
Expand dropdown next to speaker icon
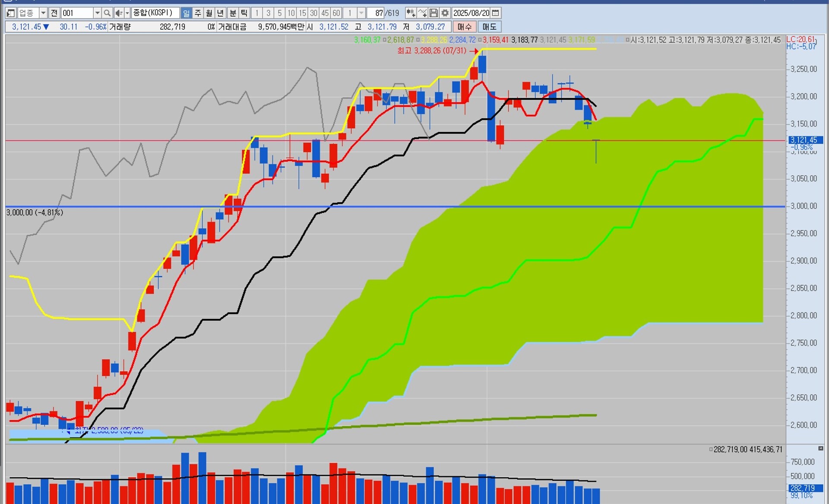click(x=127, y=13)
